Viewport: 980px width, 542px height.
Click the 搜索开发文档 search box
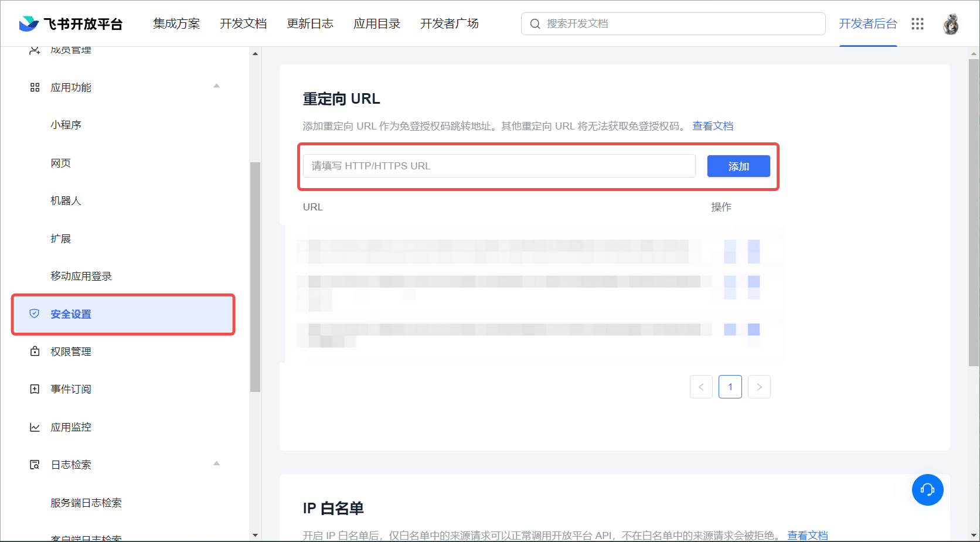[673, 24]
